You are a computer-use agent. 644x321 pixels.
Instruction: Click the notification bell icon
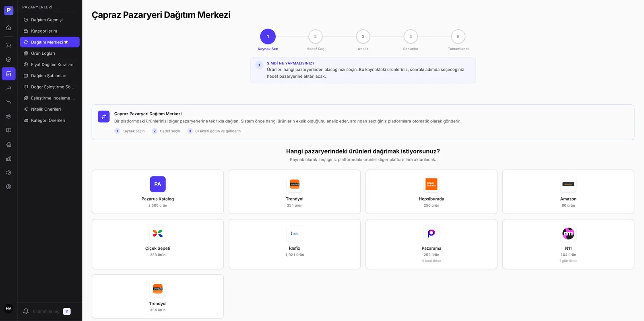(x=26, y=311)
